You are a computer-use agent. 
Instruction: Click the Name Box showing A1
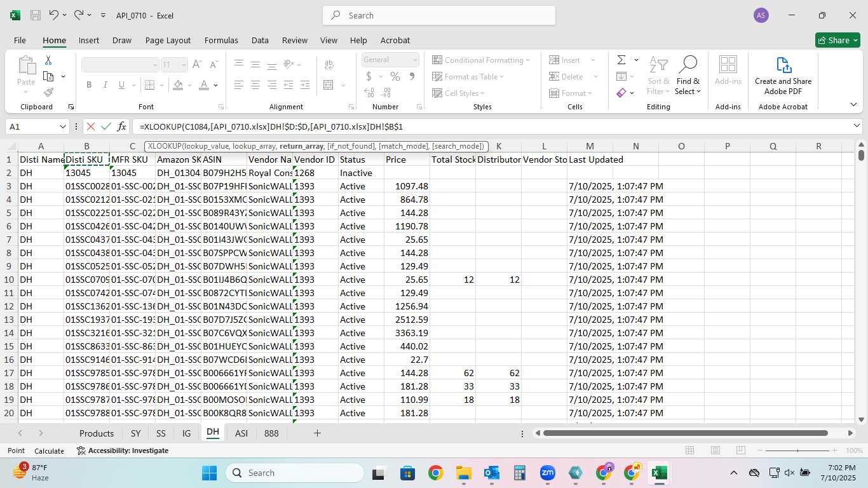37,126
